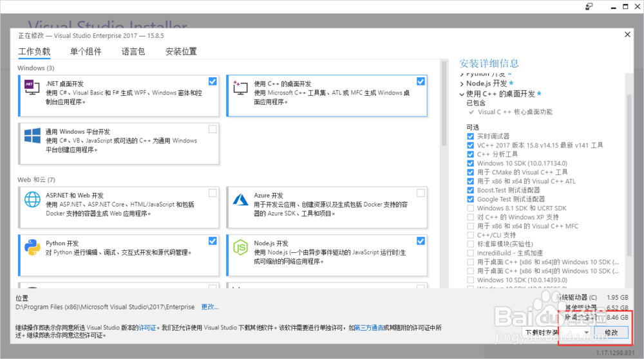Click the 更改... location link

209,307
